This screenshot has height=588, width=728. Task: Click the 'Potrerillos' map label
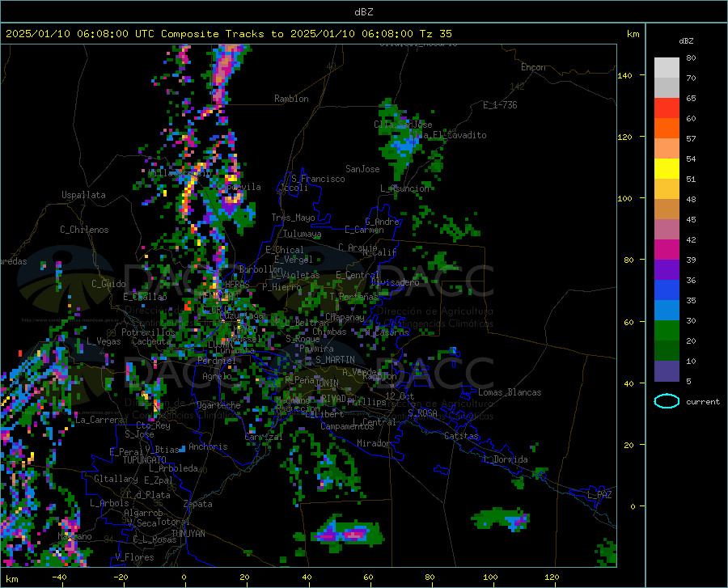pos(148,332)
